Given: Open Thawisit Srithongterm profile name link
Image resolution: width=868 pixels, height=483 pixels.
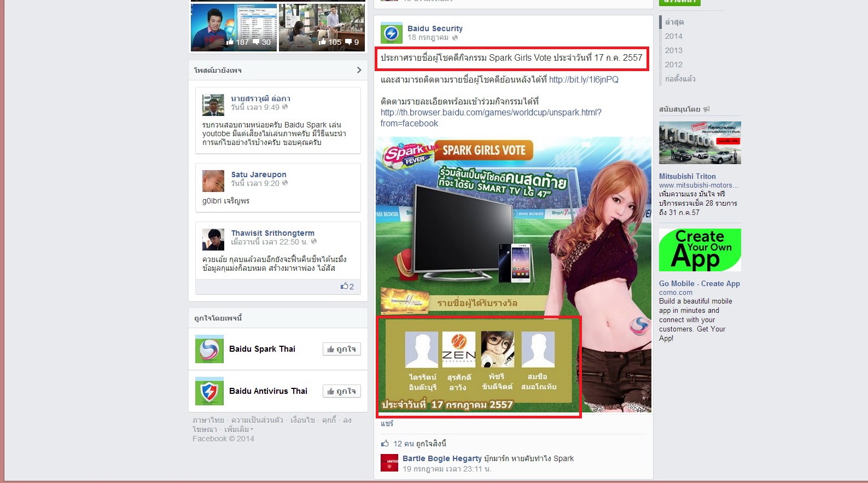Looking at the screenshot, I should (272, 233).
